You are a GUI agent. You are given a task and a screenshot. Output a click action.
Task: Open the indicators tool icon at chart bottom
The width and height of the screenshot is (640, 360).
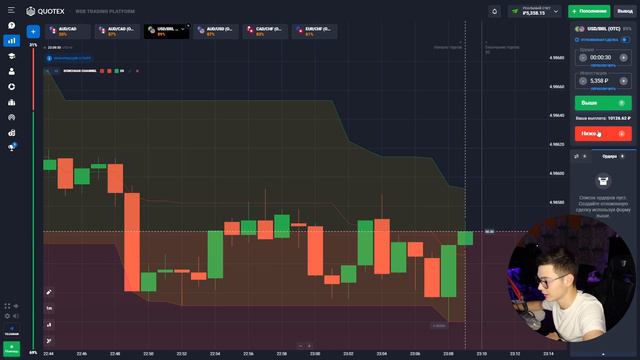tap(49, 340)
